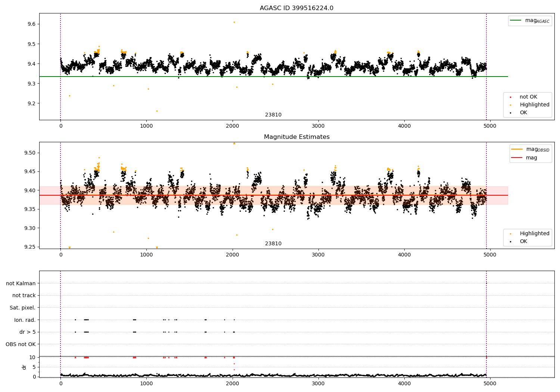Image resolution: width=560 pixels, height=392 pixels.
Task: Click the red 'mag' legend line in middle plot
Action: [x=517, y=158]
